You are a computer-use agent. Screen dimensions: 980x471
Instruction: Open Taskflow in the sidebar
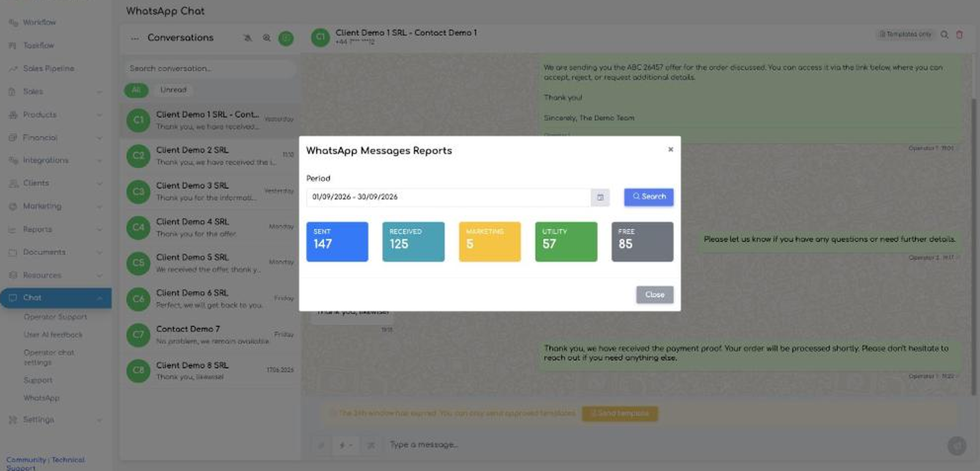(38, 45)
